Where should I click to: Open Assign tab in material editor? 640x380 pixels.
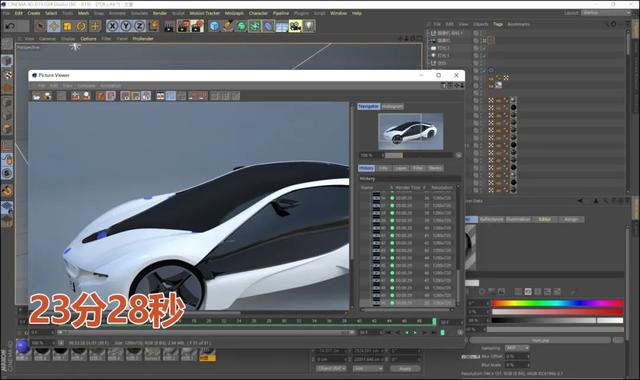(571, 220)
